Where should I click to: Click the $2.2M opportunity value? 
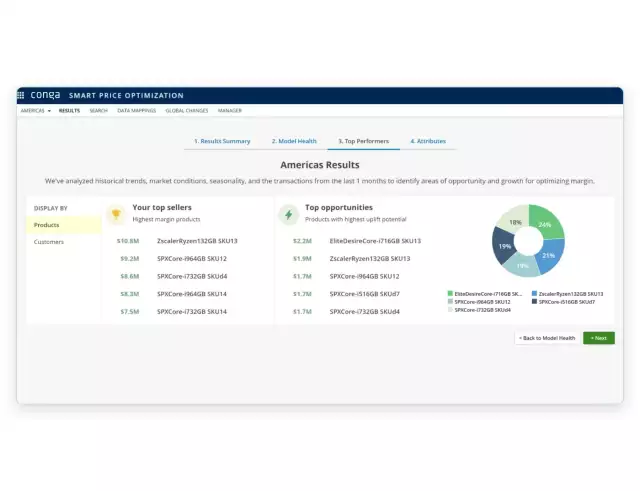[302, 241]
